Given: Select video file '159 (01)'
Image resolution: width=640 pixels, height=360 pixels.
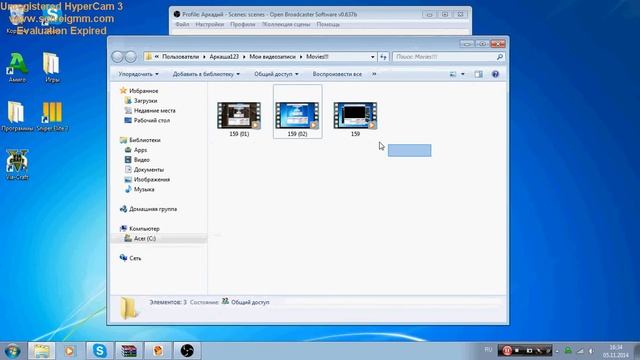Looking at the screenshot, I should point(239,119).
